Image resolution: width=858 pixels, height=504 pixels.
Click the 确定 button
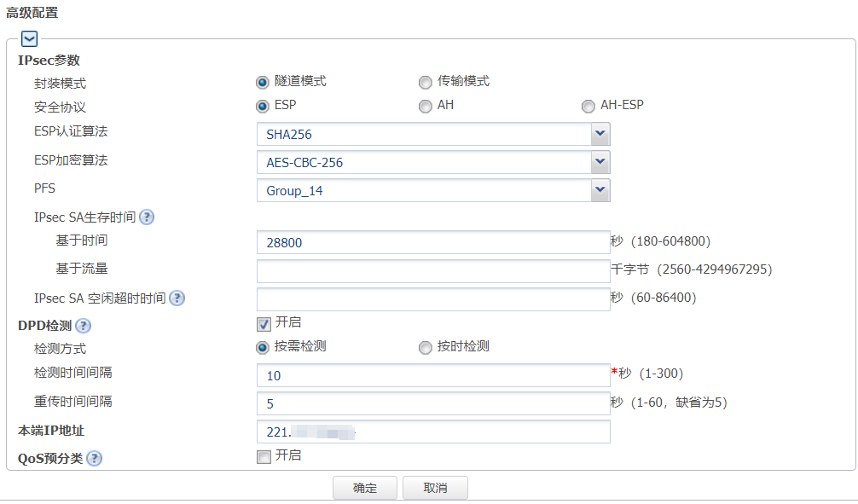(x=365, y=488)
